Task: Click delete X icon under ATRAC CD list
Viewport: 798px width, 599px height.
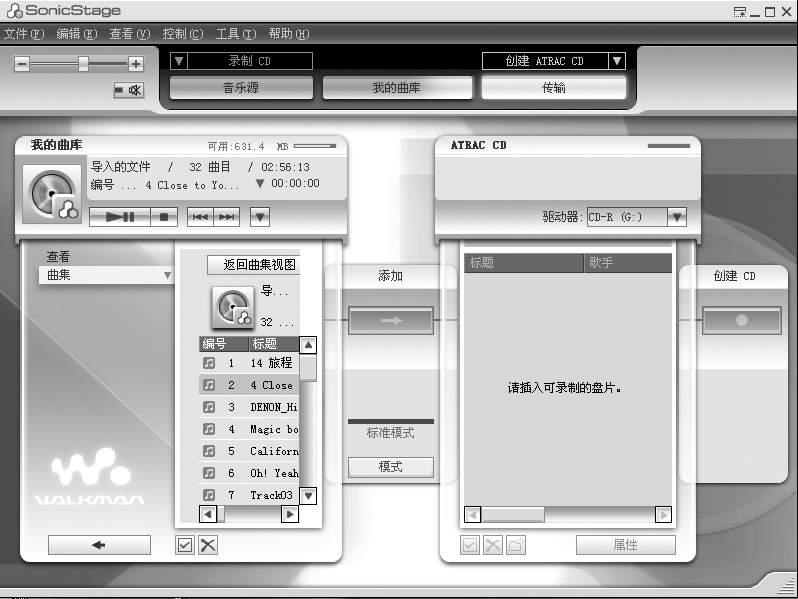Action: point(493,545)
